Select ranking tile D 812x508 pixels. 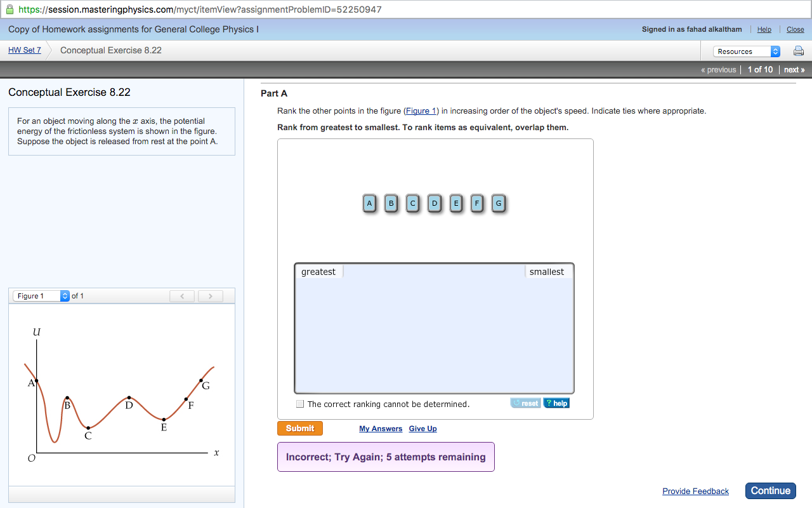point(435,203)
